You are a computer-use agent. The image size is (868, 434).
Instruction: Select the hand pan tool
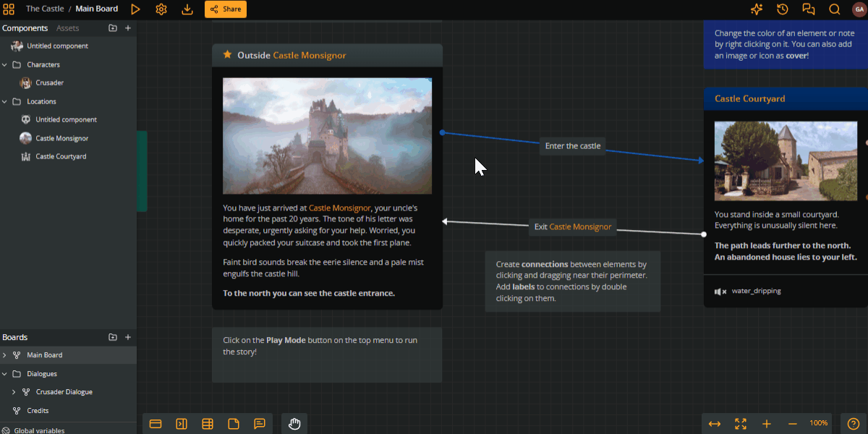tap(294, 424)
